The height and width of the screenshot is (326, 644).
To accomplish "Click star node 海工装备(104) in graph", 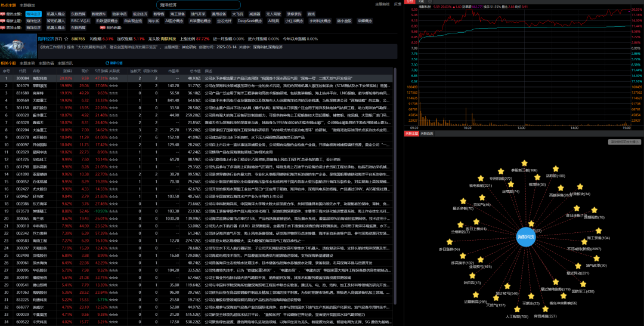I will 599,231.
